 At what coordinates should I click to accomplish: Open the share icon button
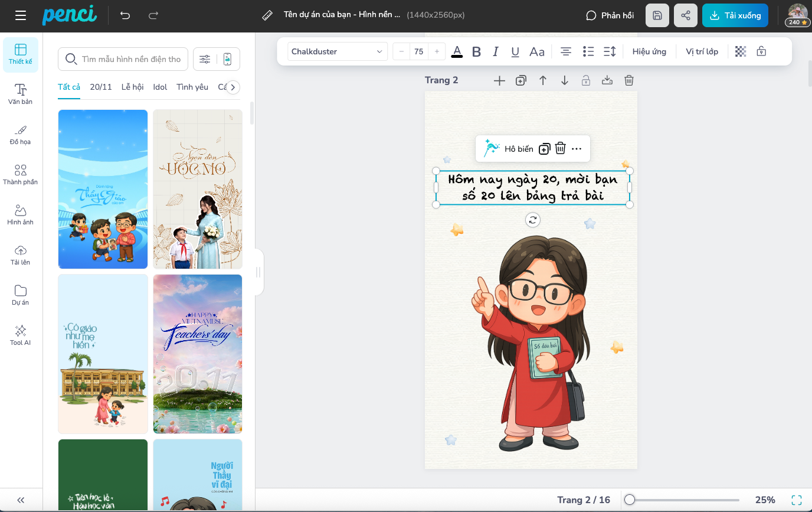pos(686,16)
